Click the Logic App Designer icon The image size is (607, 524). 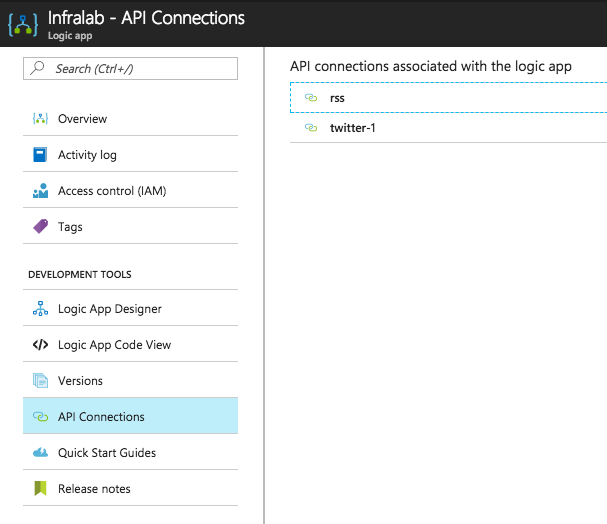[40, 308]
